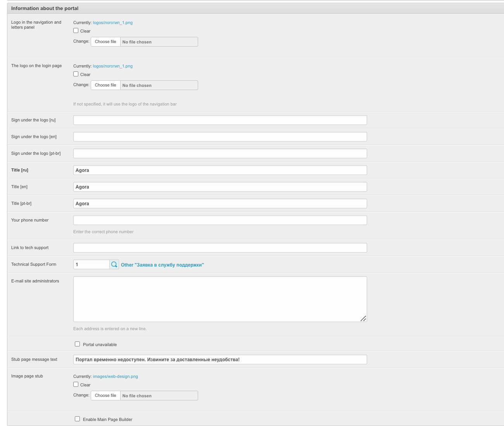Open the current navigation logo file link
Screen dimensions: 504x426
(x=112, y=23)
